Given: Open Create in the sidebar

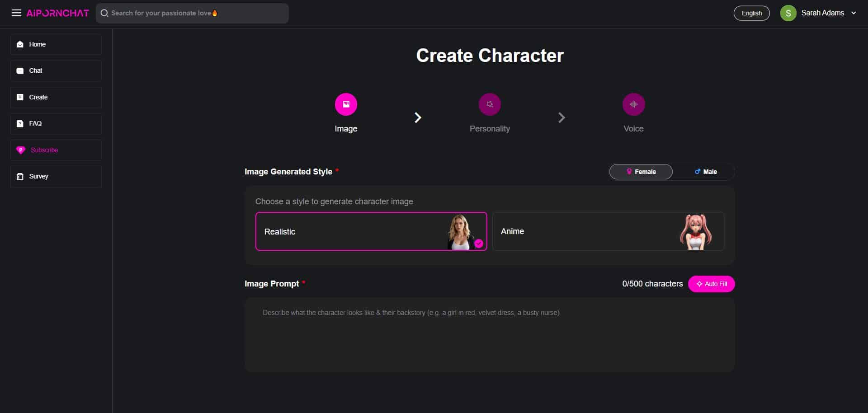Looking at the screenshot, I should pyautogui.click(x=56, y=97).
